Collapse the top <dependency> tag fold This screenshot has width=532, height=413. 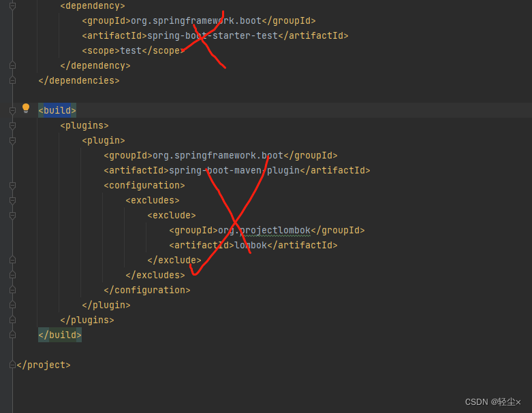coord(12,5)
